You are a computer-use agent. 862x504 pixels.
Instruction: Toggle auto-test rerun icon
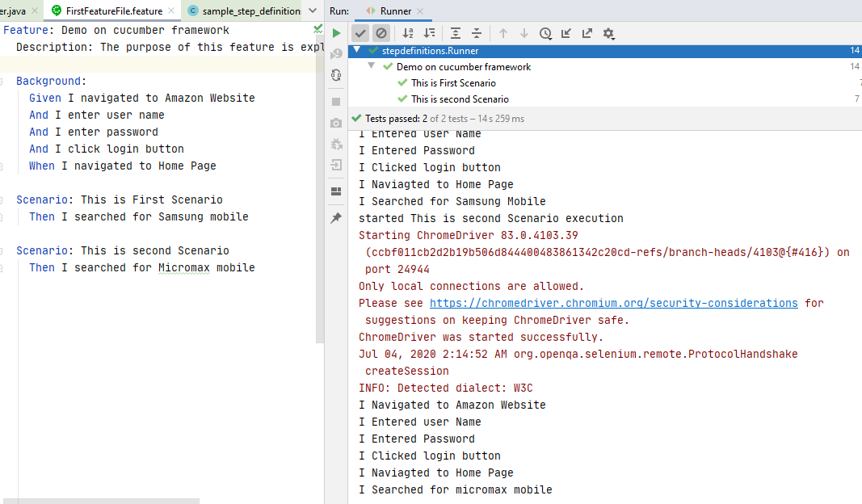[336, 75]
